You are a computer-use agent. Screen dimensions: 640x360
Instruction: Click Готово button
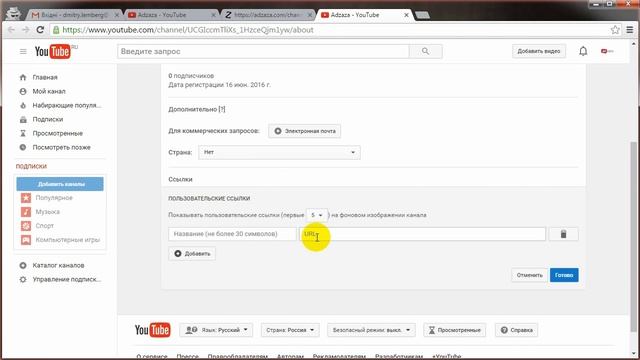[564, 275]
